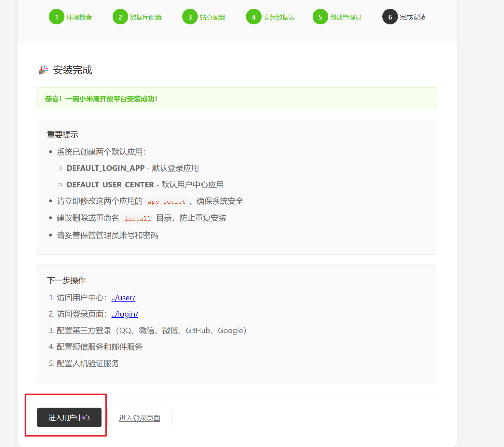Click the step 5 创建管理员 circle
Screen dimensions: 504x447
[x=320, y=17]
